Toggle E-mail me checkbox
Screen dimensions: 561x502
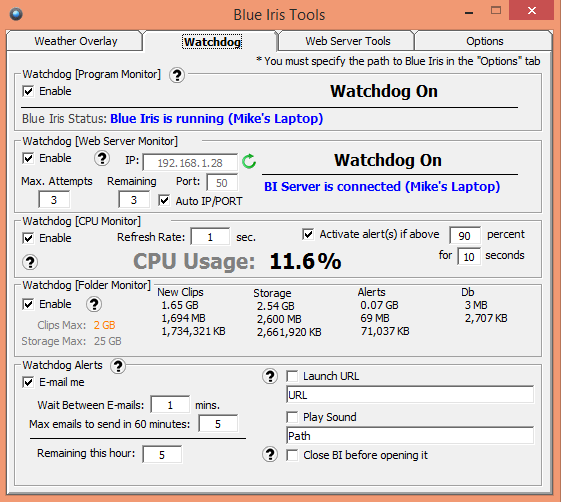coord(28,382)
